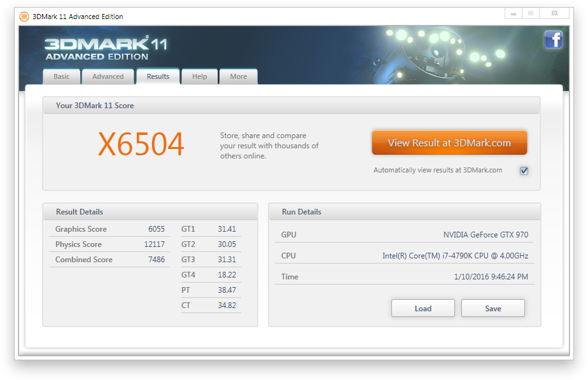Select the Results tab

pyautogui.click(x=158, y=76)
